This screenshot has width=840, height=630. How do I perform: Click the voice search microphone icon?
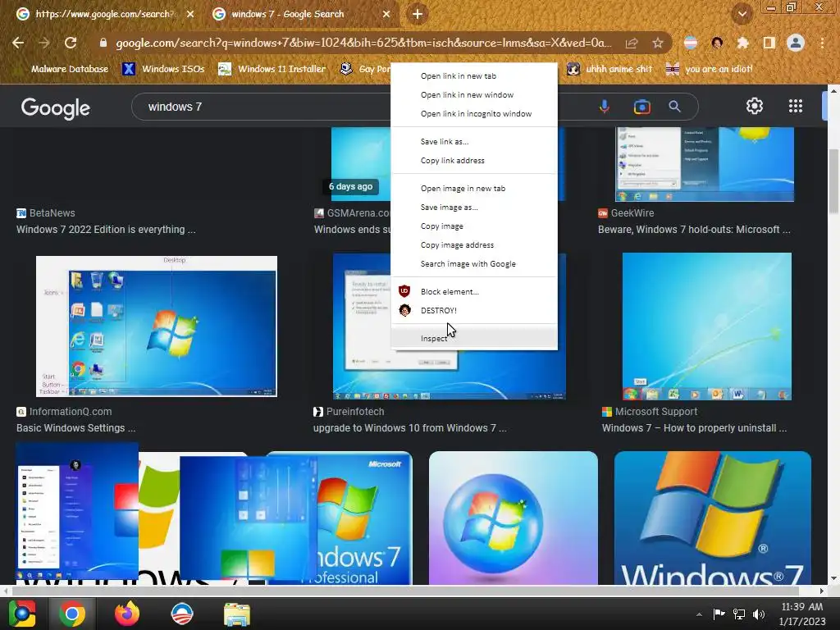pos(605,107)
